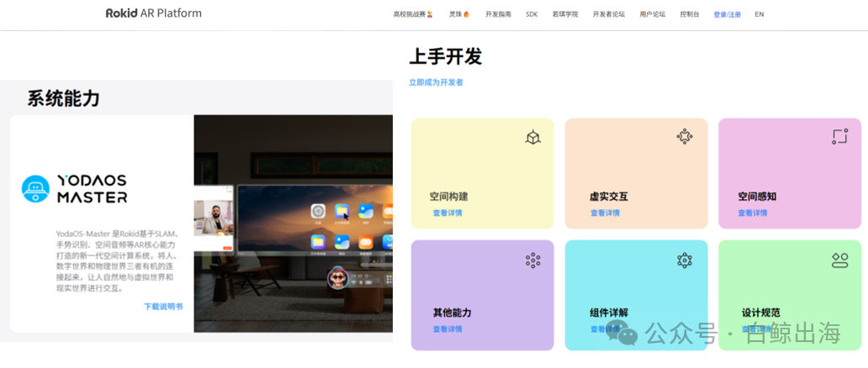This screenshot has height=368, width=868.
Task: Open 若琪学院 menu item
Action: (565, 14)
